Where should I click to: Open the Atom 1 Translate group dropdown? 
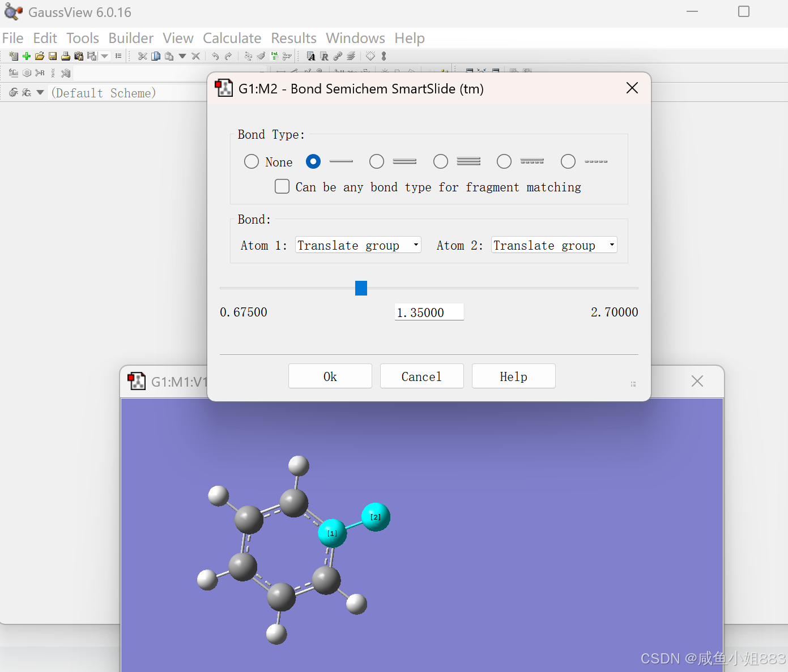click(x=358, y=245)
